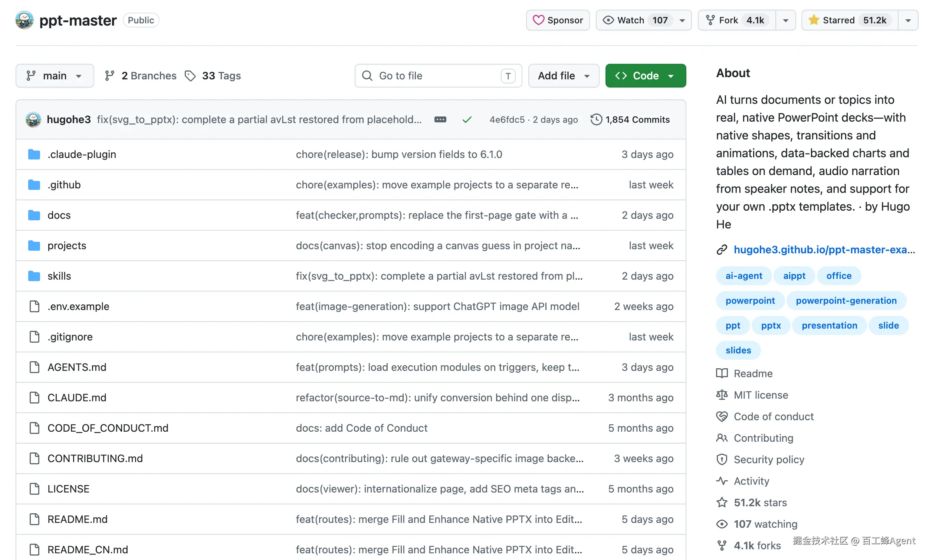Open commit hash 4e6fdc5

[x=507, y=119]
